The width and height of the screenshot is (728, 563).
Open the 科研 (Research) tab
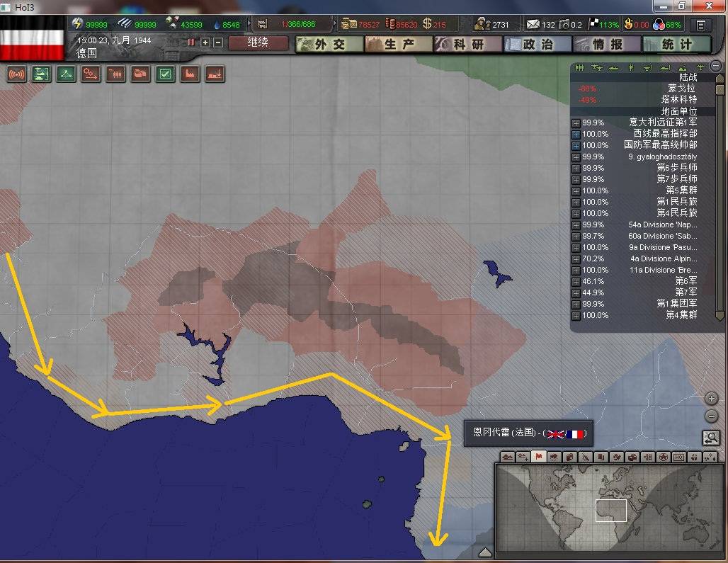coord(468,44)
